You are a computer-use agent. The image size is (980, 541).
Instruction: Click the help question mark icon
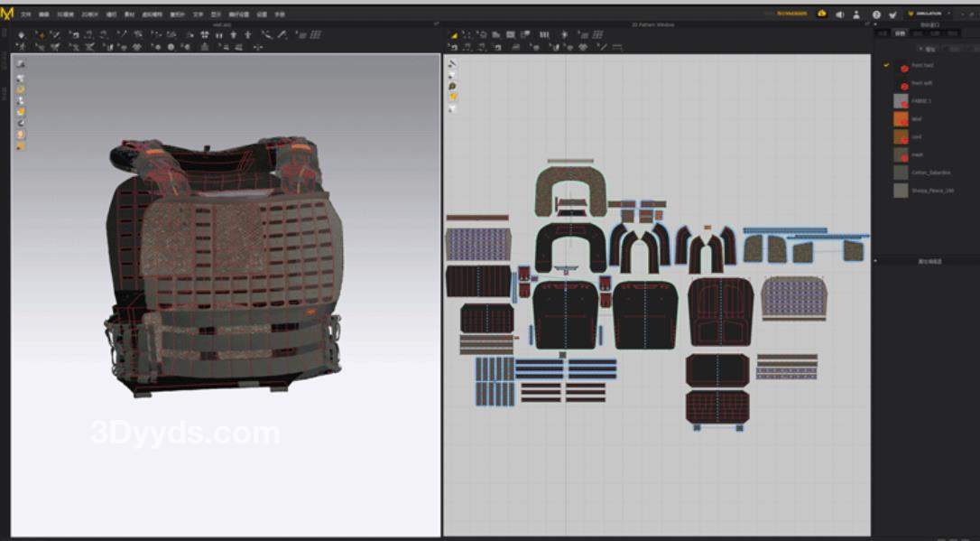click(x=876, y=14)
